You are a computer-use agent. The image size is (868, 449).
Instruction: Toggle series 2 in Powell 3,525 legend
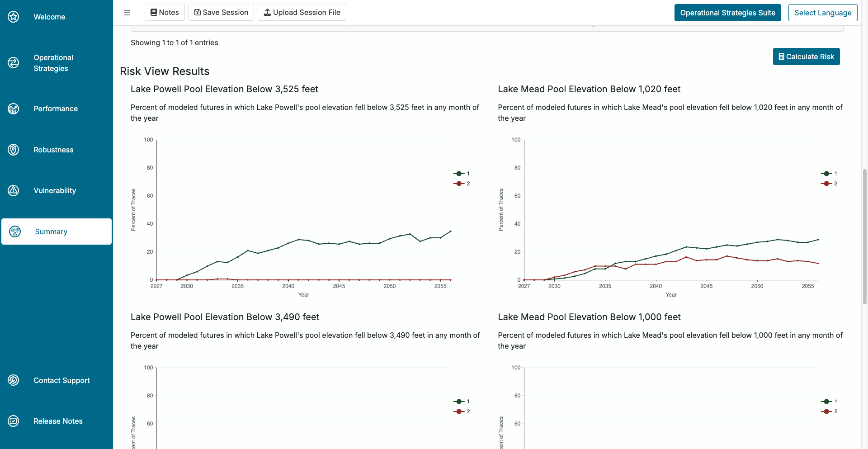click(x=462, y=184)
